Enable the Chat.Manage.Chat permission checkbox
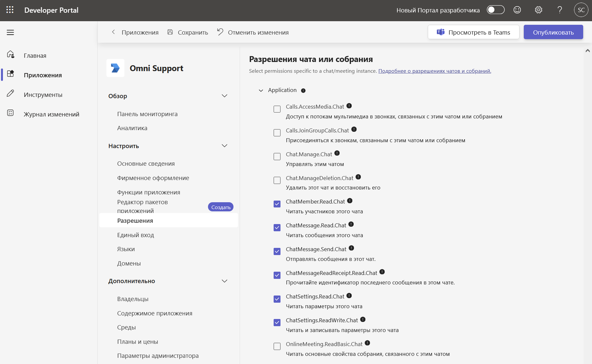This screenshot has height=364, width=592. click(x=277, y=157)
